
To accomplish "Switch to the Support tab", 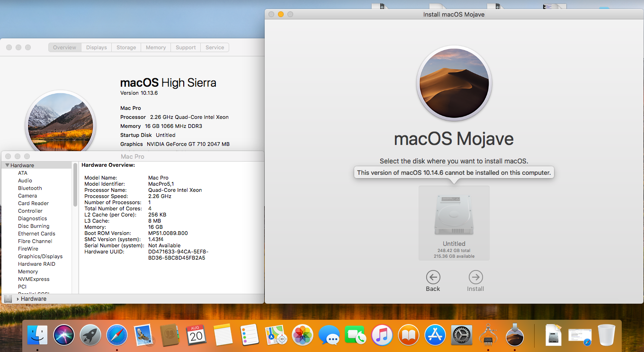I will coord(186,47).
